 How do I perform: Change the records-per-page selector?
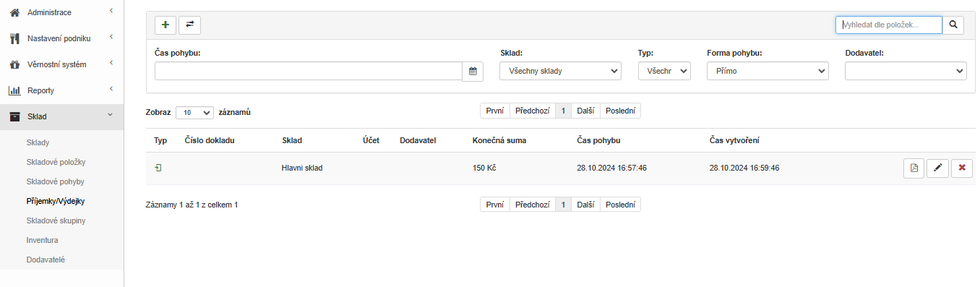pos(195,113)
